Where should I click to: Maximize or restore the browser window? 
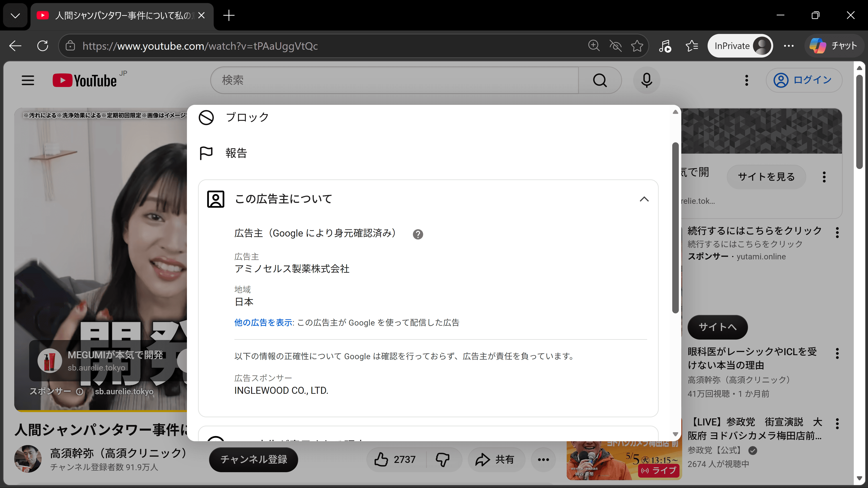point(815,16)
